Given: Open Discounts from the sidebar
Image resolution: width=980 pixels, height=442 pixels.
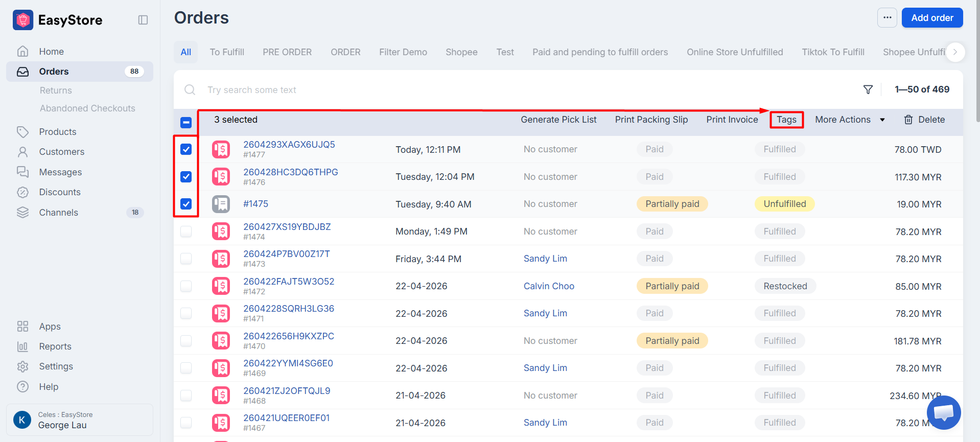Looking at the screenshot, I should pyautogui.click(x=60, y=192).
